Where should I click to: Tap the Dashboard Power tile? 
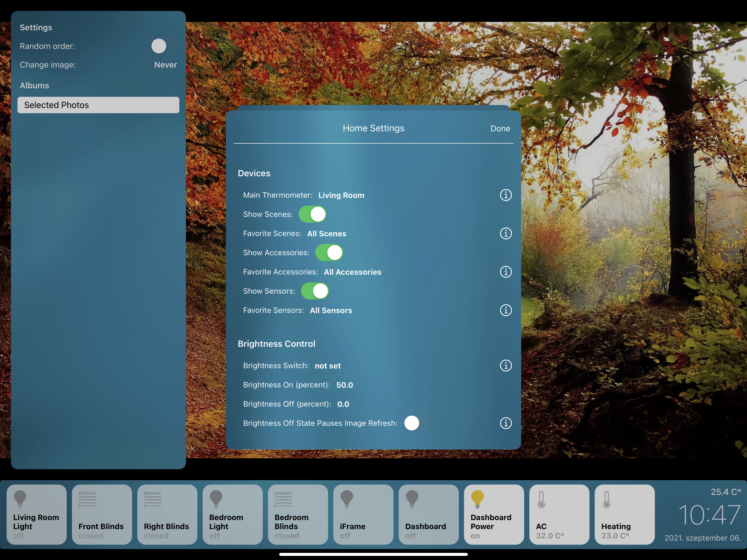coord(494,514)
